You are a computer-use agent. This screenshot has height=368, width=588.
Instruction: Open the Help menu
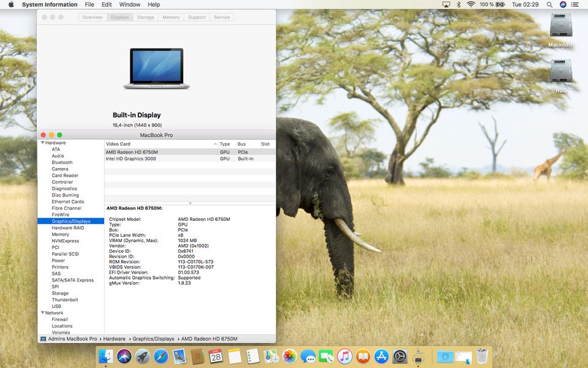click(x=154, y=4)
